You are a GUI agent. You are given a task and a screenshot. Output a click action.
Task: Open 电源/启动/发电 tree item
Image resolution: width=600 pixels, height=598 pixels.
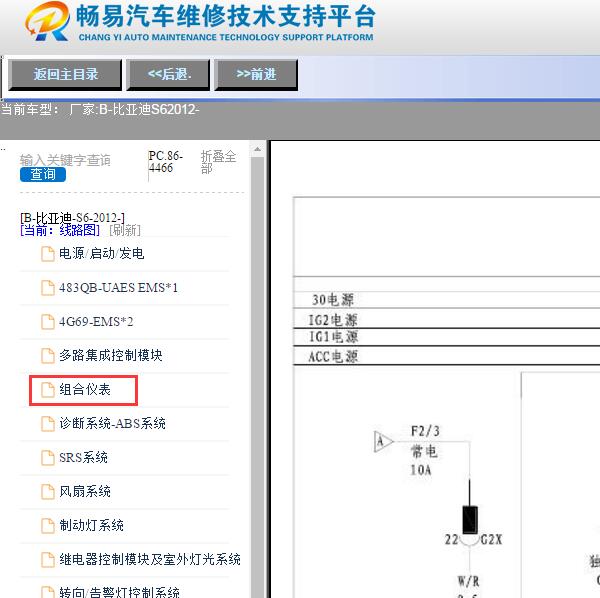pos(101,254)
